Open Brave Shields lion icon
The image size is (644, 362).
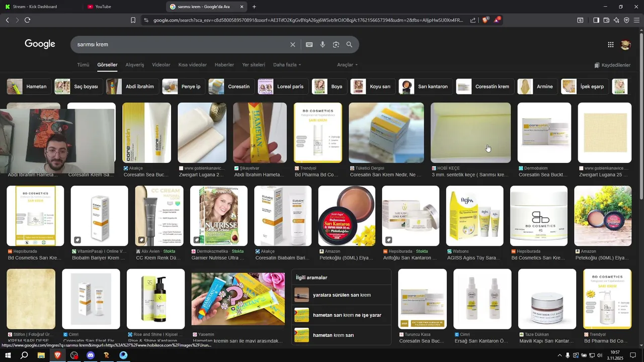(x=486, y=20)
